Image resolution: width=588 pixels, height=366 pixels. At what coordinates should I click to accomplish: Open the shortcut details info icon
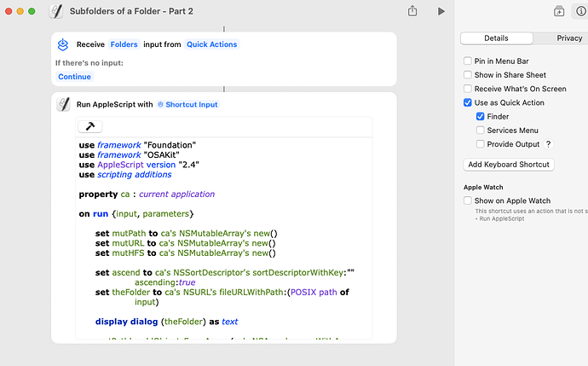[581, 11]
